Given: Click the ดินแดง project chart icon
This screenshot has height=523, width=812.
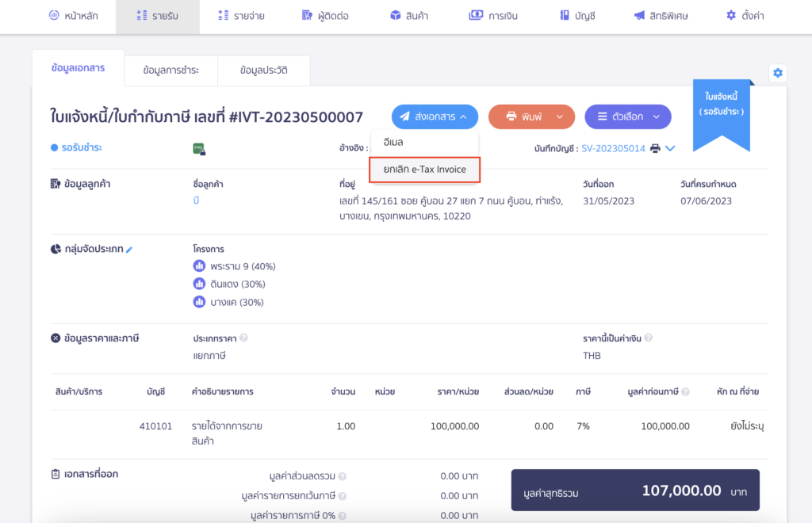Looking at the screenshot, I should coord(199,284).
